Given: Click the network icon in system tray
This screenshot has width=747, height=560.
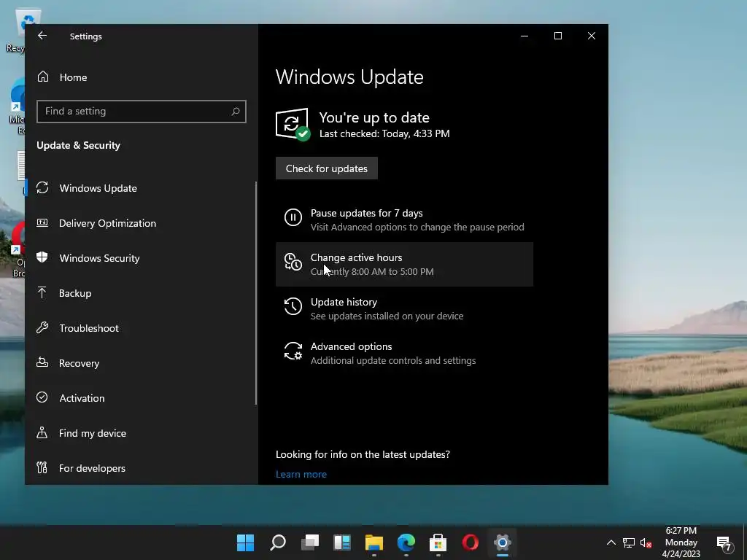Looking at the screenshot, I should click(629, 542).
